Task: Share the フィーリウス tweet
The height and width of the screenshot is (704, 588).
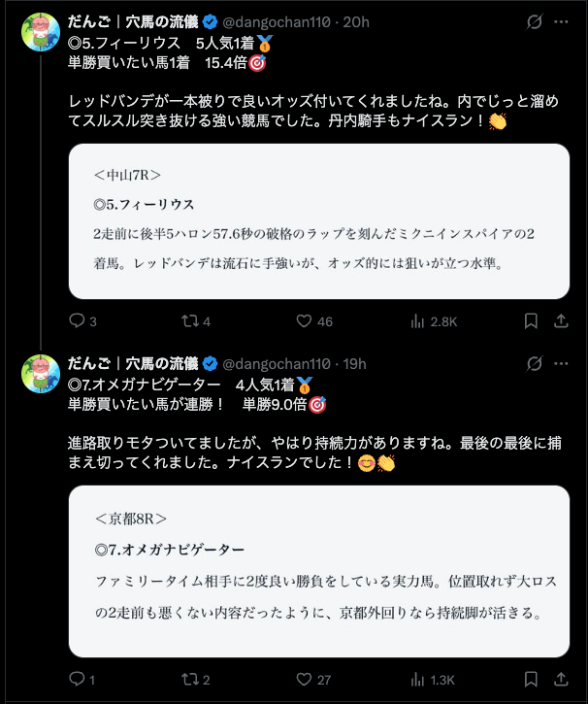Action: [x=562, y=321]
